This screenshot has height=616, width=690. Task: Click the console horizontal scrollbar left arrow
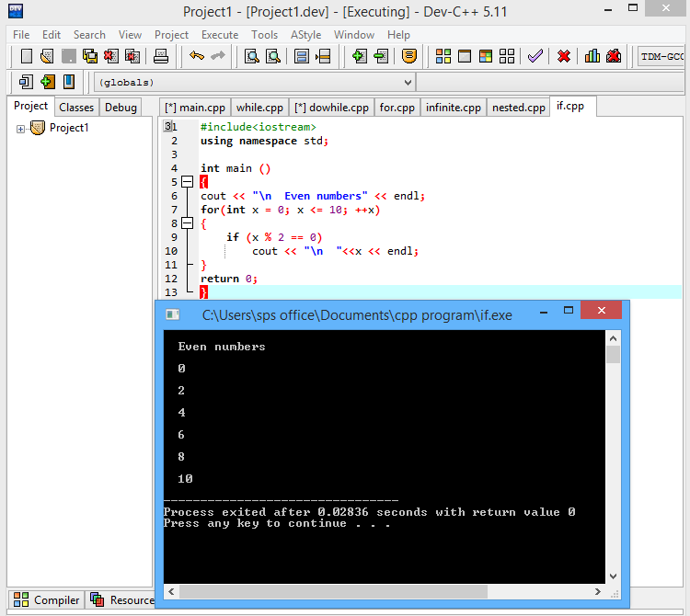coord(171,592)
